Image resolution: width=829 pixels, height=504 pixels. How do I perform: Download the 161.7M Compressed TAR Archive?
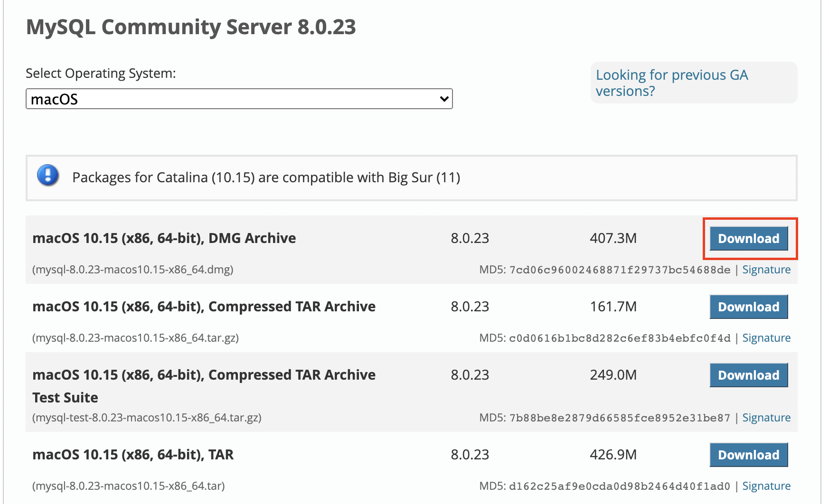748,307
